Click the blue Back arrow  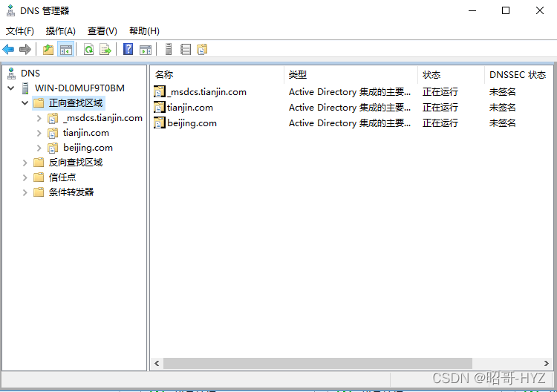coord(8,49)
